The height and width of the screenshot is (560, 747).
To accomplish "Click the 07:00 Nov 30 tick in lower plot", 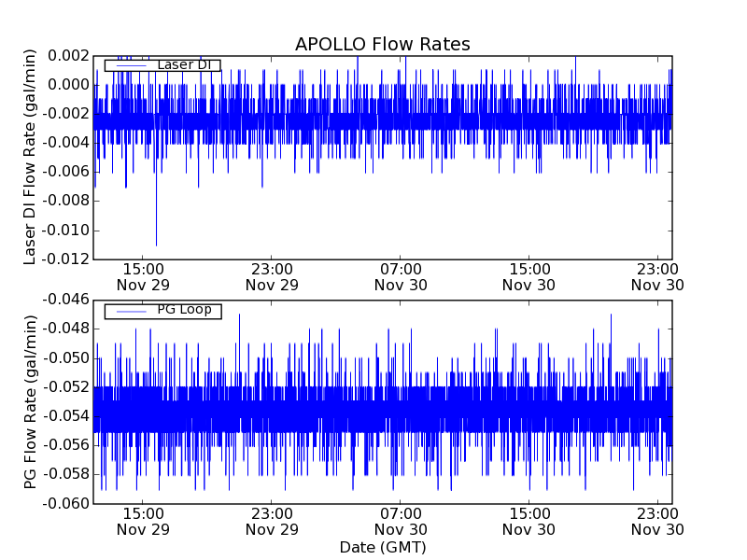I will coord(400,521).
